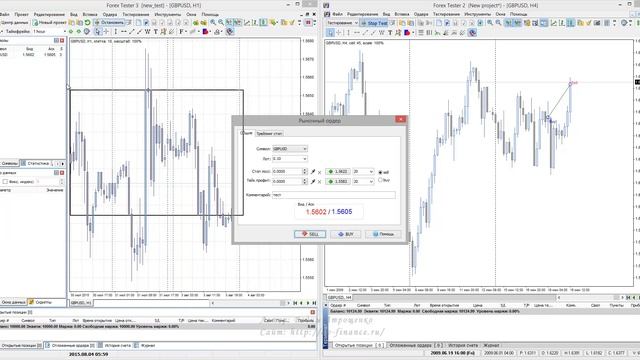
Task: Click the green restore/refresh icon in Forex Tester 3
Action: point(87,22)
